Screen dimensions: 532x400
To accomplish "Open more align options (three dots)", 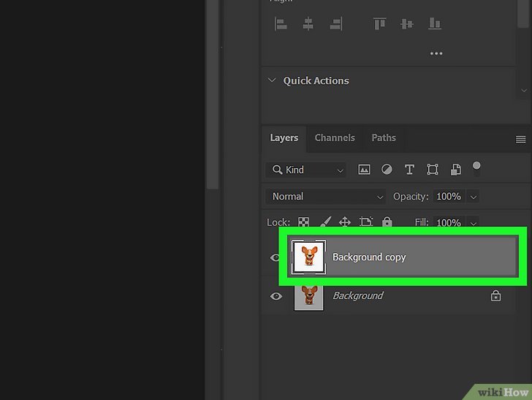I will click(436, 53).
